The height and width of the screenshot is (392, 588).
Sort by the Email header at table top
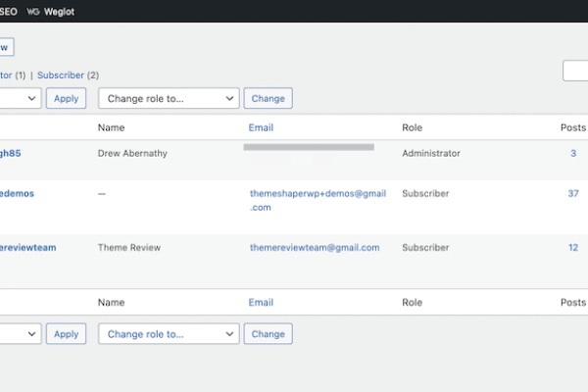coord(261,127)
